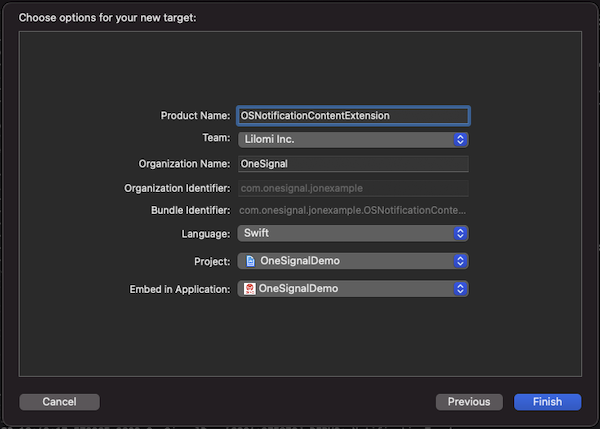Click the 'Product Name:' label
The width and height of the screenshot is (600, 429).
pos(196,116)
